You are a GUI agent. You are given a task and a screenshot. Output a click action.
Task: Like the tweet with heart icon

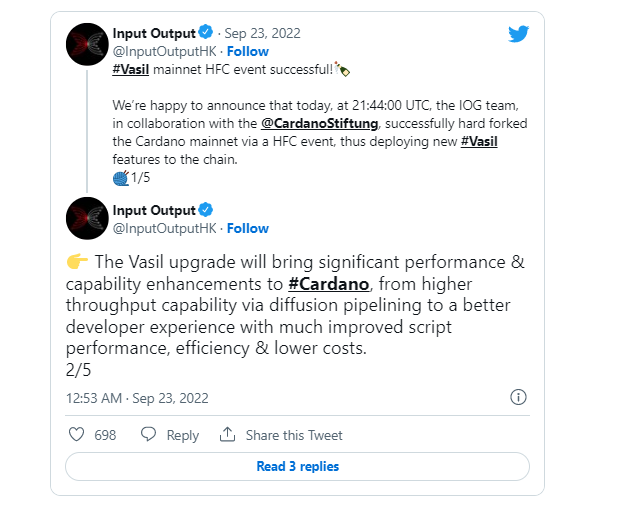76,435
